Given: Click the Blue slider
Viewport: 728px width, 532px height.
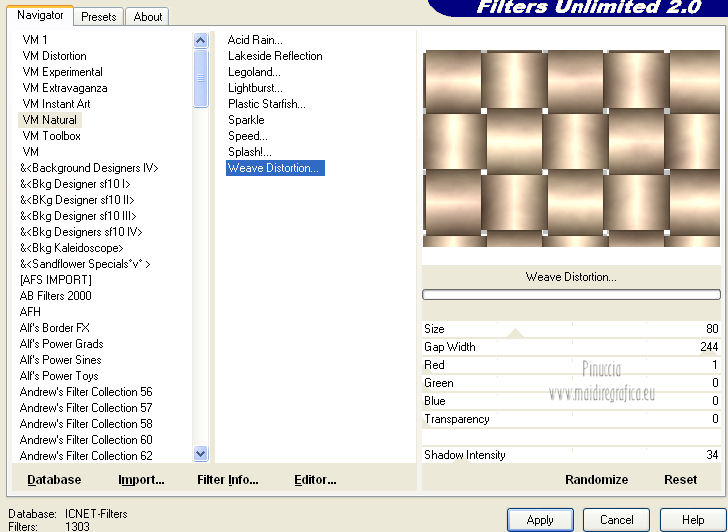Looking at the screenshot, I should click(x=572, y=401).
